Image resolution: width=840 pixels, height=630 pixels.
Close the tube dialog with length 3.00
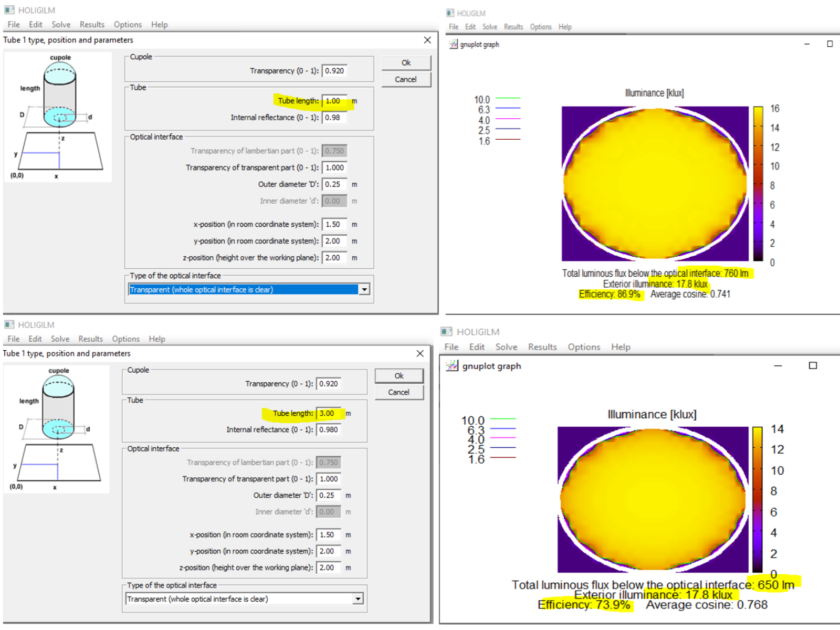tap(420, 353)
